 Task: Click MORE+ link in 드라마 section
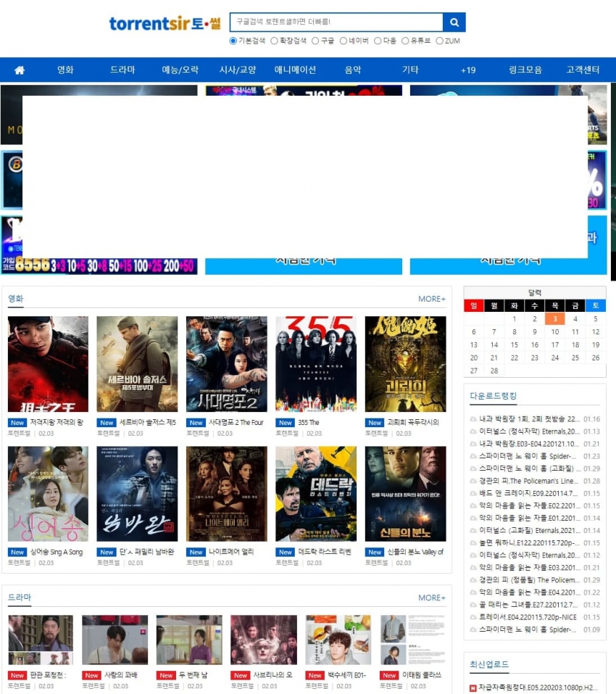(x=432, y=598)
